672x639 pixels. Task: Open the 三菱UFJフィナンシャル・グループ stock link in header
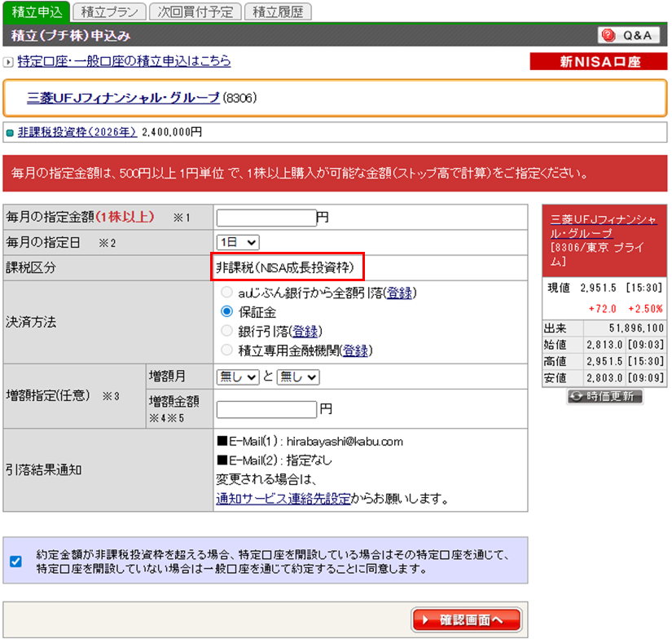[x=123, y=98]
